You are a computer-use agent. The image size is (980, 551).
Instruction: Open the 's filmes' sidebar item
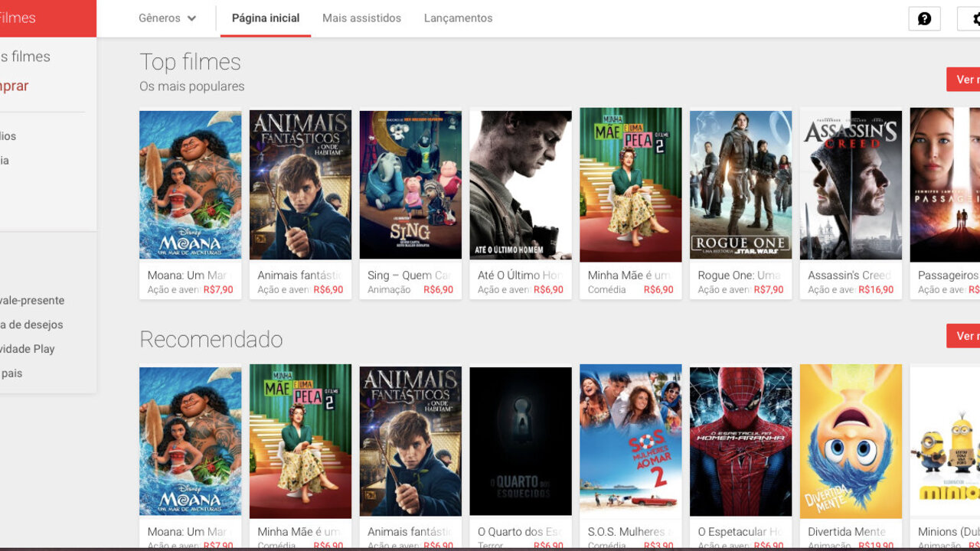pos(25,57)
